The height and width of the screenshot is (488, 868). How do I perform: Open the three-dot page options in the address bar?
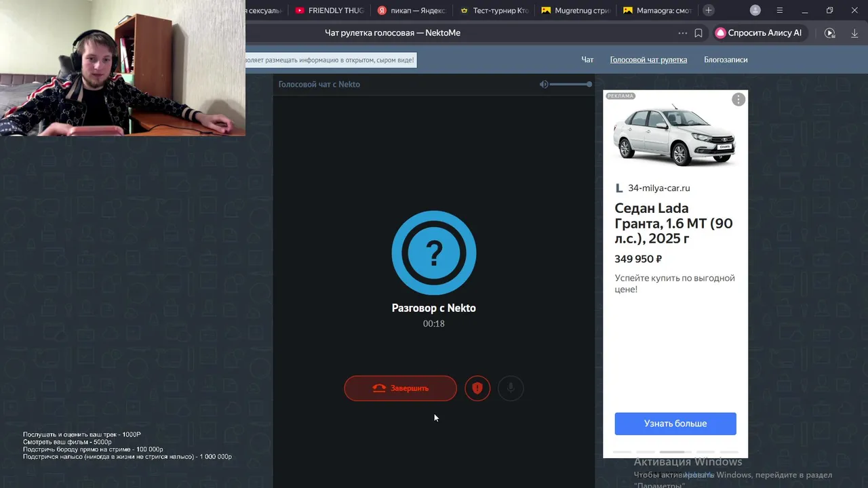point(682,33)
